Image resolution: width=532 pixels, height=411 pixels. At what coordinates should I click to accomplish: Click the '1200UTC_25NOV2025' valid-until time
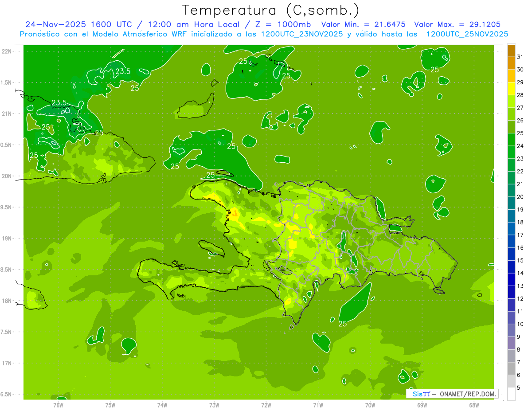click(x=467, y=34)
